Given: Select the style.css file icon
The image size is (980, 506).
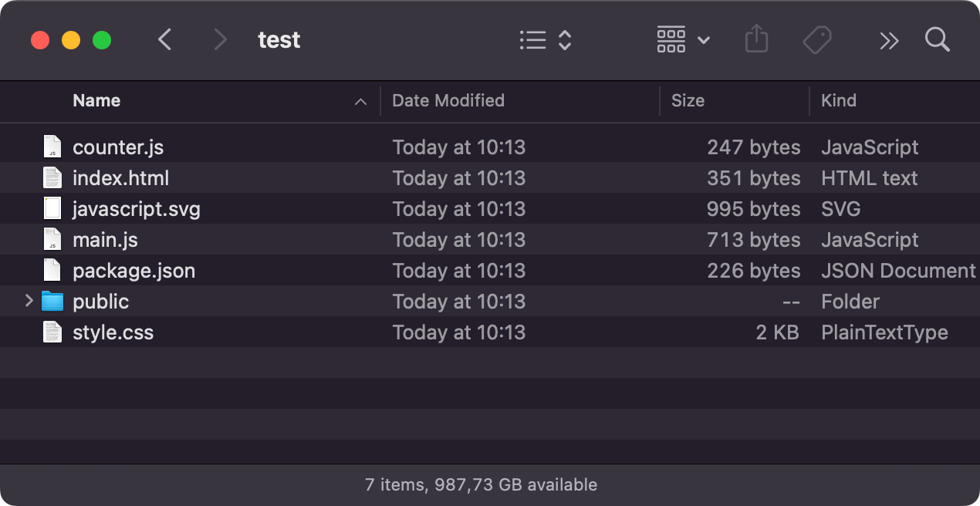Looking at the screenshot, I should [52, 332].
